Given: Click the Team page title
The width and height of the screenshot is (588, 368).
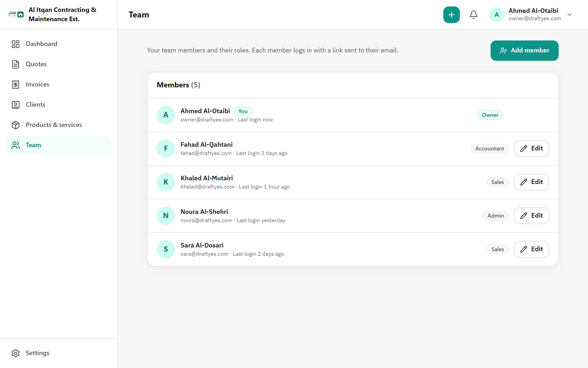Looking at the screenshot, I should (x=139, y=14).
